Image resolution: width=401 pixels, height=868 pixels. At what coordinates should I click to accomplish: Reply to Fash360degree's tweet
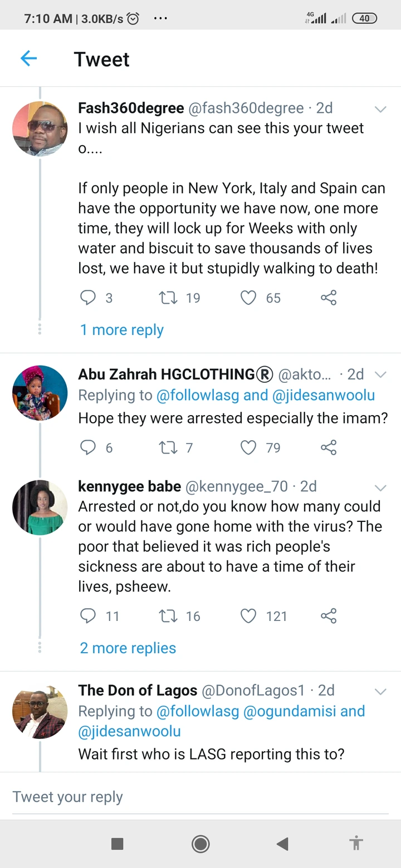[88, 298]
